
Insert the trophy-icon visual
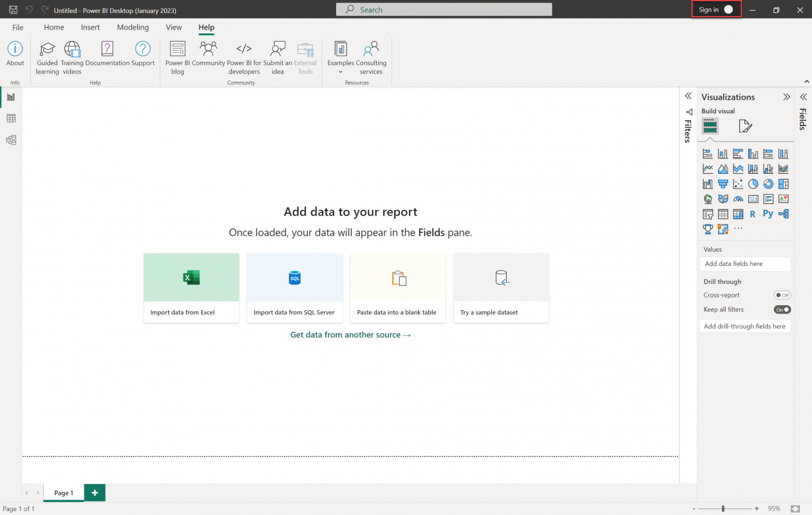click(x=708, y=229)
